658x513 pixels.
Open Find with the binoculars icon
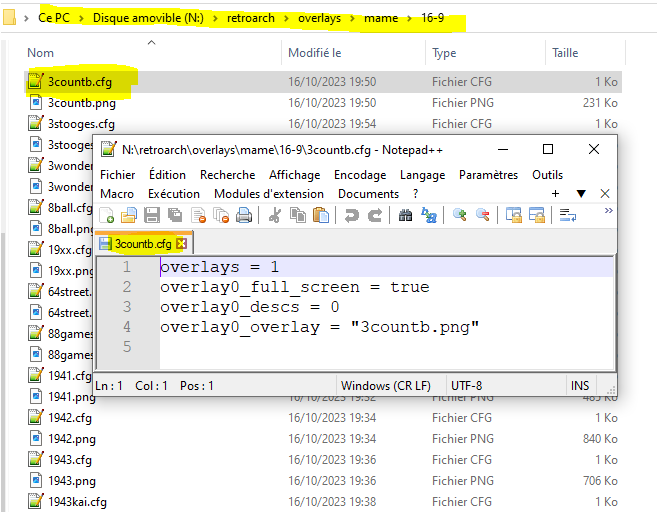click(x=405, y=215)
